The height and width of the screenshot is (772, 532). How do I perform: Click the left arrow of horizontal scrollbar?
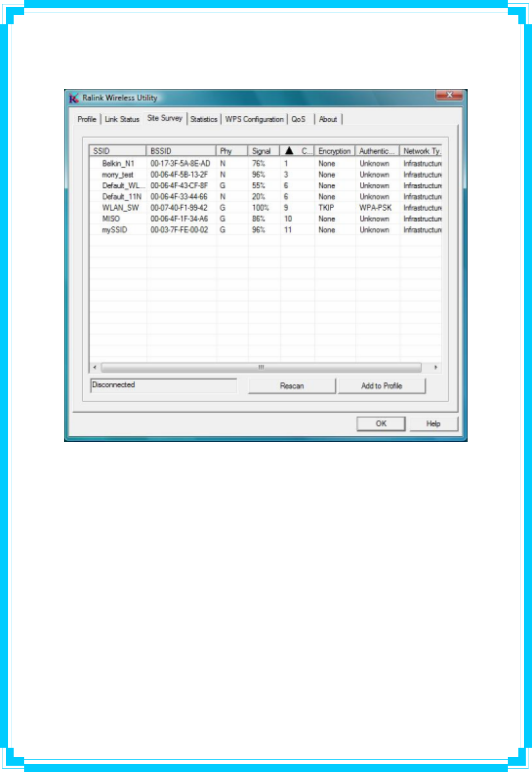(95, 367)
